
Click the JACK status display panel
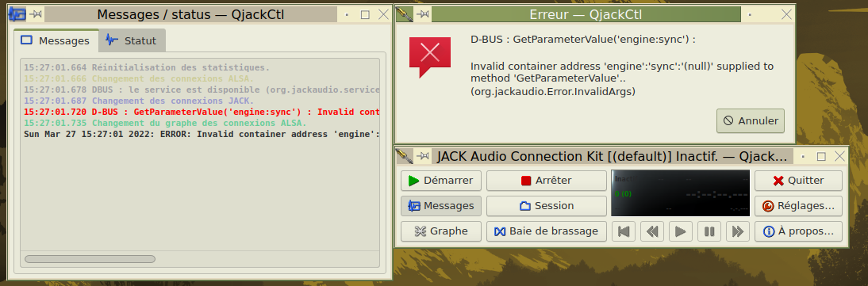point(680,193)
